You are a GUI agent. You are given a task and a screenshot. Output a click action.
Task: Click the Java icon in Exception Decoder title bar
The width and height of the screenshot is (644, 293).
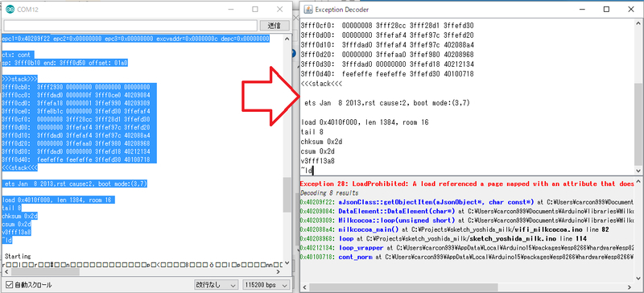point(308,10)
